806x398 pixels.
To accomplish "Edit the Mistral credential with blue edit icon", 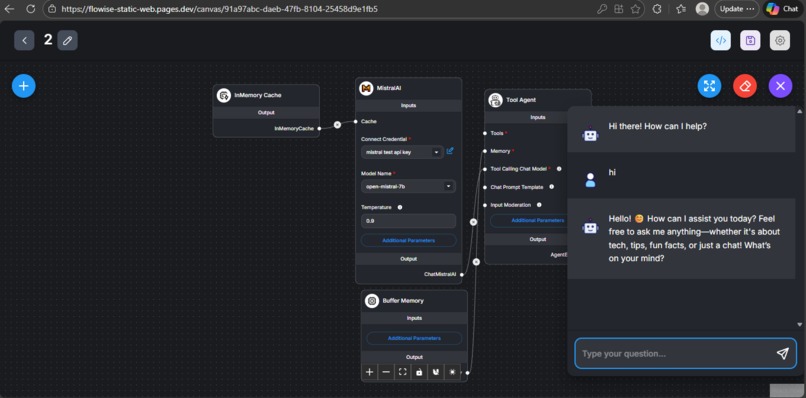I will pos(450,151).
